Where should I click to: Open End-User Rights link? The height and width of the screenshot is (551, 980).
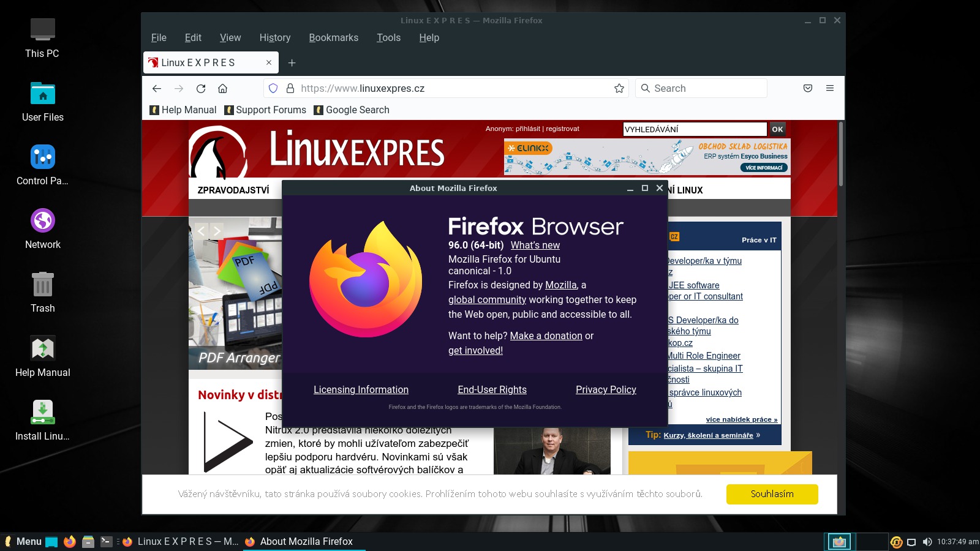tap(492, 389)
